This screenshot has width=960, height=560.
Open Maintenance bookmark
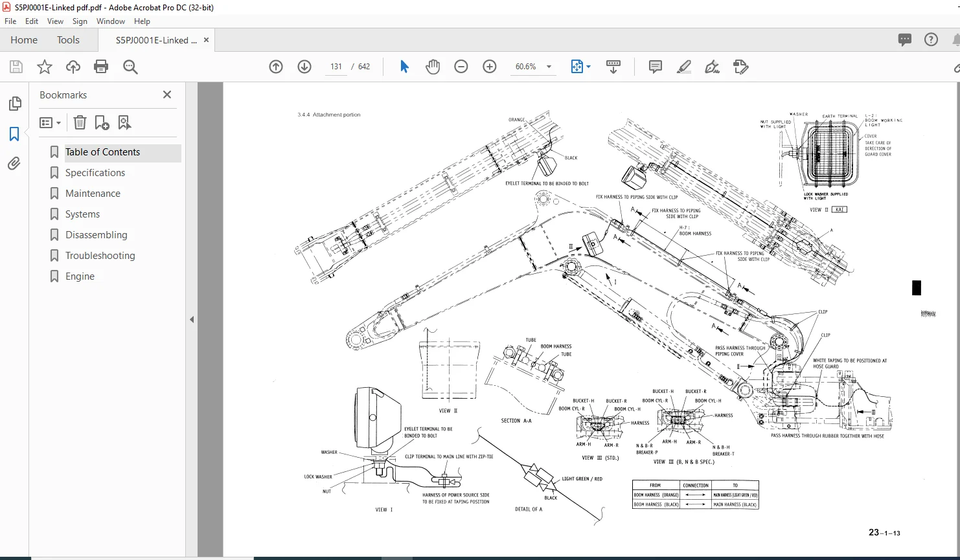coord(93,194)
